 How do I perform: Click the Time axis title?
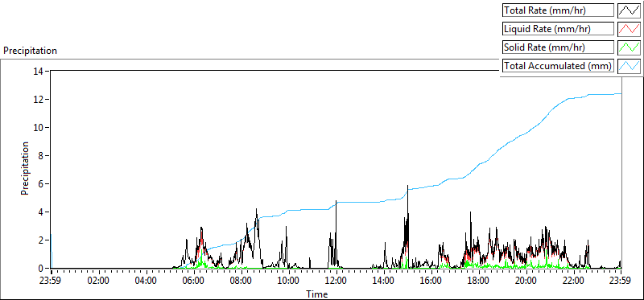coord(316,294)
